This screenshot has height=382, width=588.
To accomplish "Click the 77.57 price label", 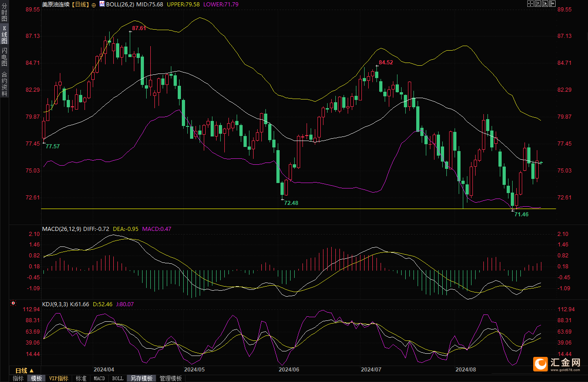I will [x=53, y=146].
